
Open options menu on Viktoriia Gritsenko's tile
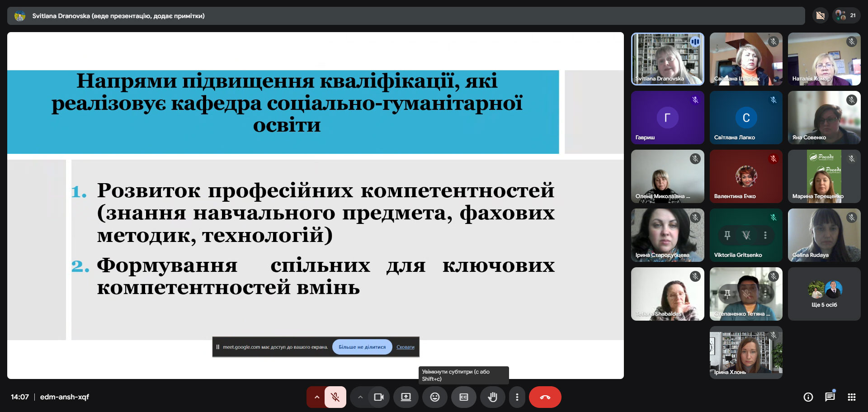pyautogui.click(x=765, y=235)
